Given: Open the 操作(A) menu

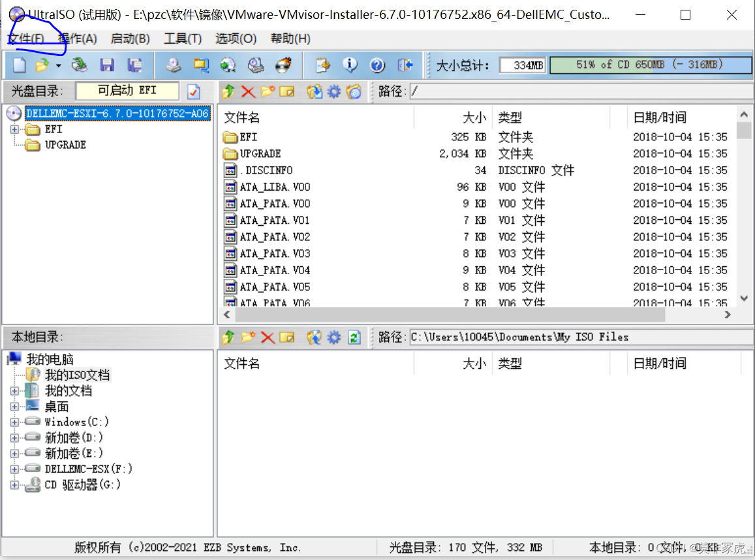Looking at the screenshot, I should coord(78,39).
